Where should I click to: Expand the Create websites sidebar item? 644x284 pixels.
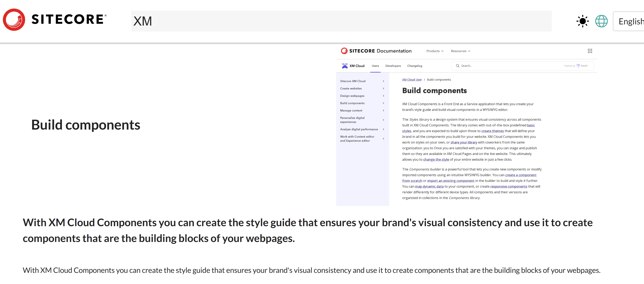coord(362,88)
